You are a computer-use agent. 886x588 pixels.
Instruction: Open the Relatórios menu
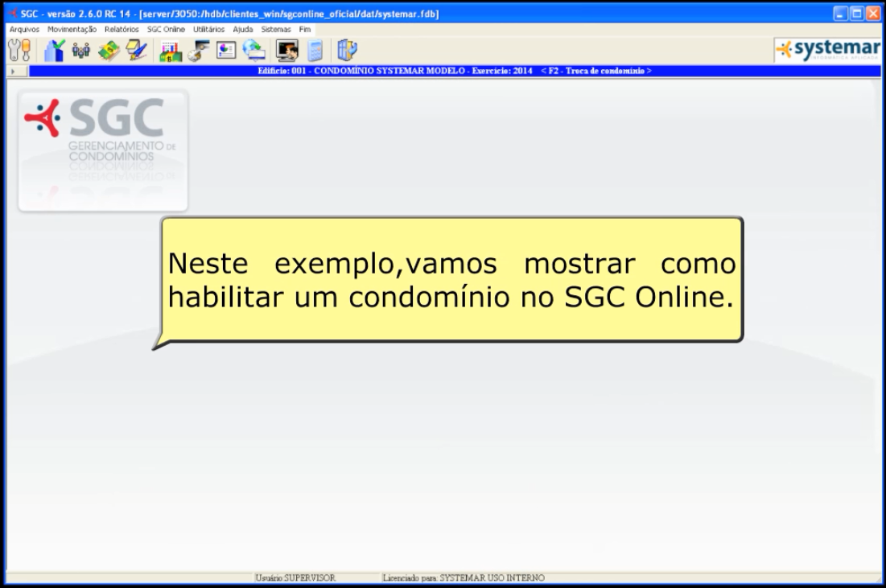point(122,29)
